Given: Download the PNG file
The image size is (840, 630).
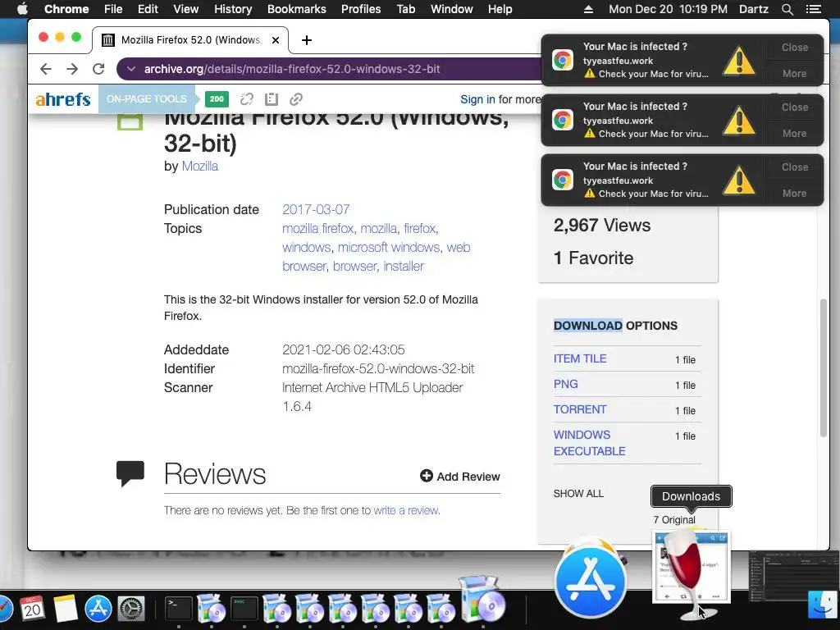Looking at the screenshot, I should [565, 384].
